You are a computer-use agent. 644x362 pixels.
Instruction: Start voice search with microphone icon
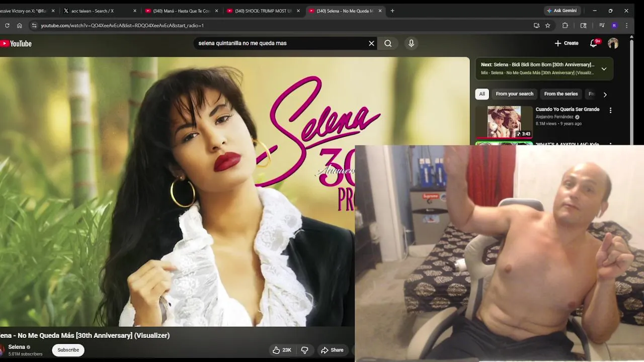[411, 43]
